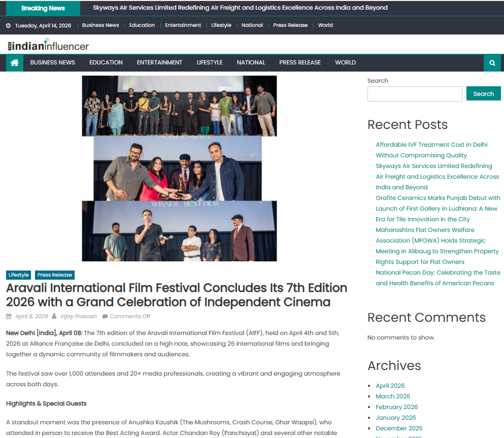
Task: Click the home icon in navigation bar
Action: (15, 63)
